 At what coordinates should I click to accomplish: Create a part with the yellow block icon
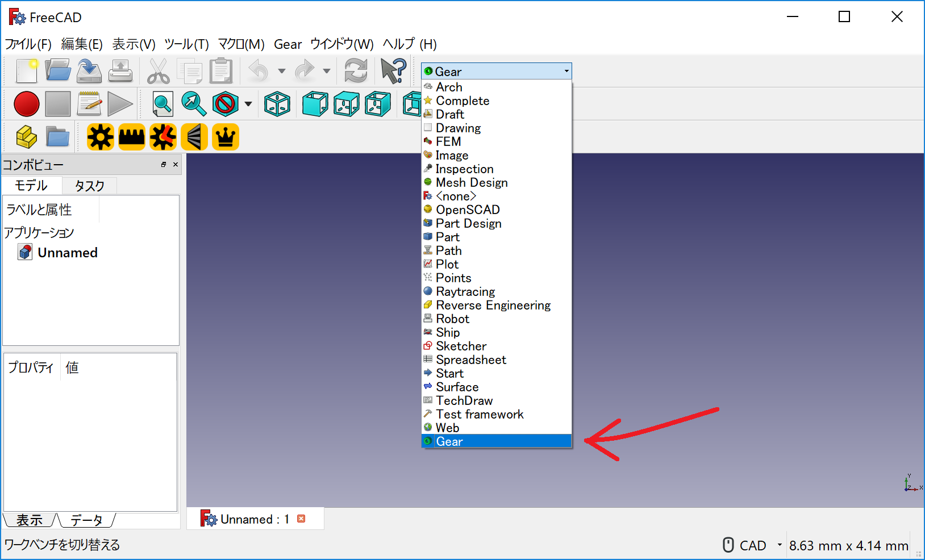(27, 137)
